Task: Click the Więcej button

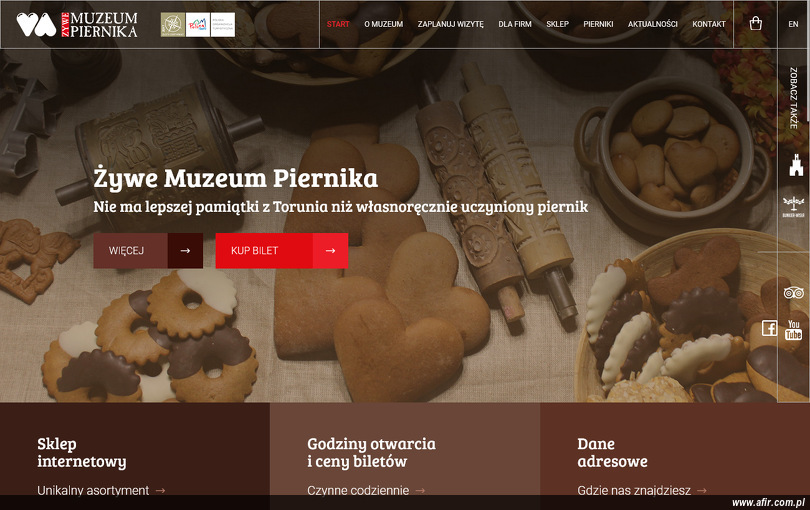Action: [148, 251]
